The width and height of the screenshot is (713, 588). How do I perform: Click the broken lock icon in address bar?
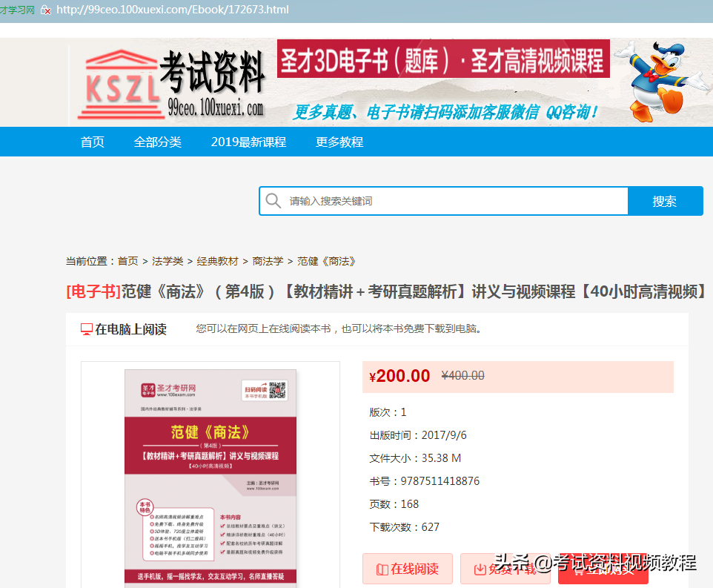[46, 11]
